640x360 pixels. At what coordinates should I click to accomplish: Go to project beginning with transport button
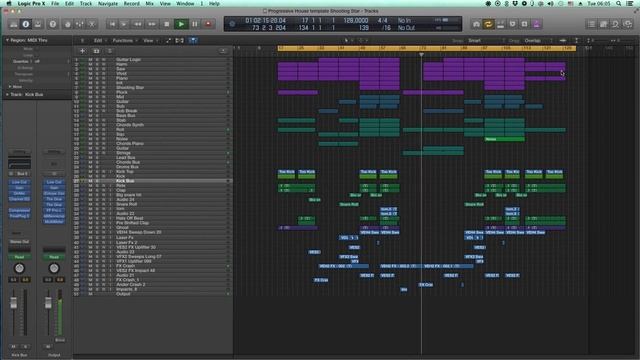click(112, 24)
